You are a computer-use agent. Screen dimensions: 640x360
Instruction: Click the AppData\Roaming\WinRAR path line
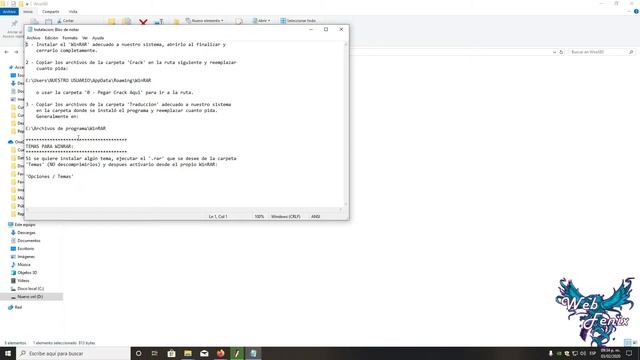point(88,80)
